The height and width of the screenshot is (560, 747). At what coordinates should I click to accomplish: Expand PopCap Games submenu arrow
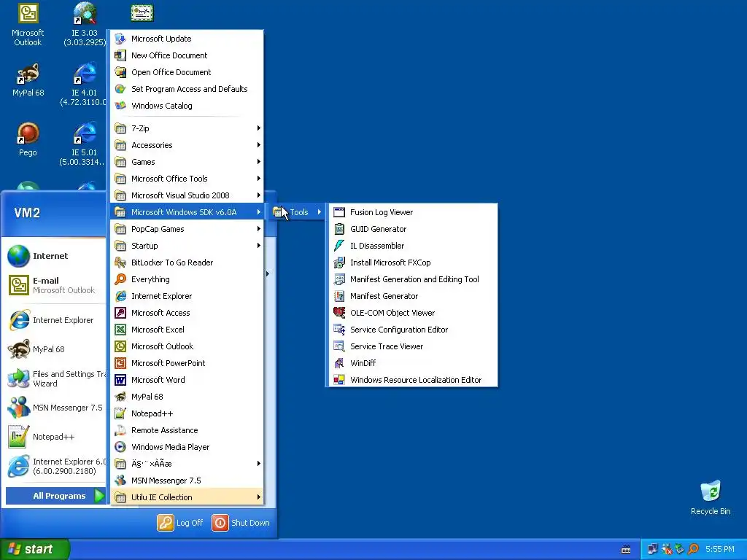(259, 229)
